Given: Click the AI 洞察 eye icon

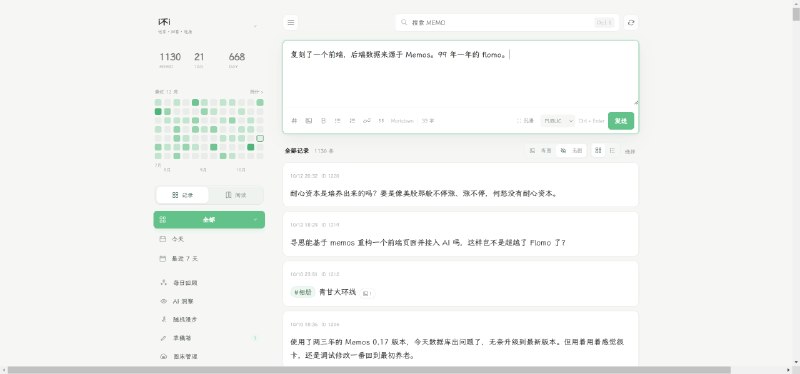Looking at the screenshot, I should [x=163, y=301].
